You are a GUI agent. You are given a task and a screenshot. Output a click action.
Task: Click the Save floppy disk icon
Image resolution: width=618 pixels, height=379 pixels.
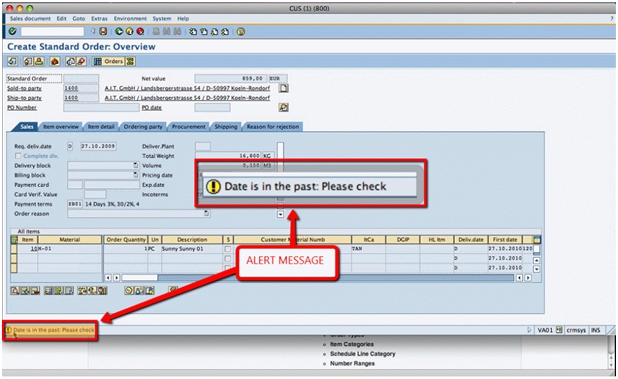[x=103, y=32]
